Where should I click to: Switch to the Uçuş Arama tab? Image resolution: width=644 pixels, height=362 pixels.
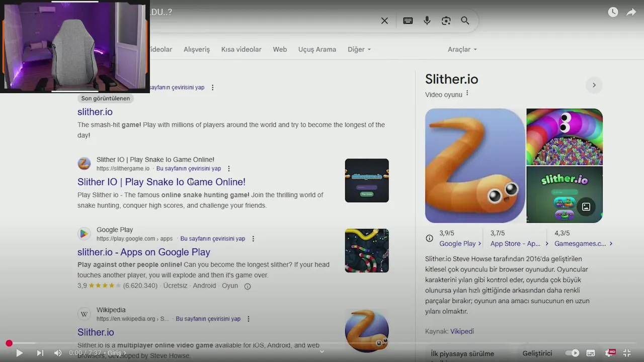(x=317, y=49)
